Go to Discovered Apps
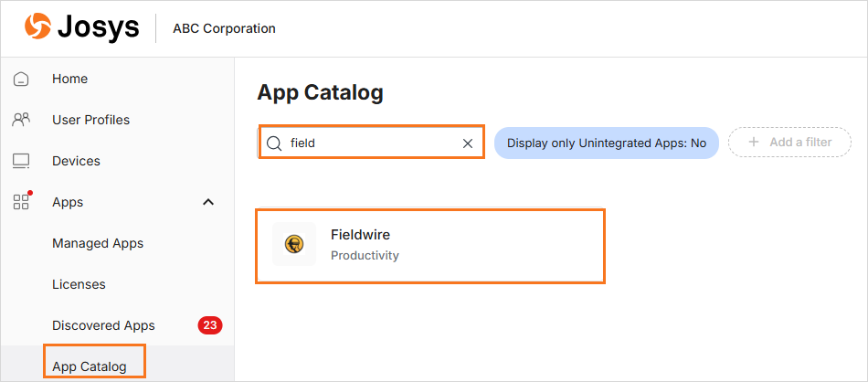Screen dimensions: 868x382 point(103,325)
